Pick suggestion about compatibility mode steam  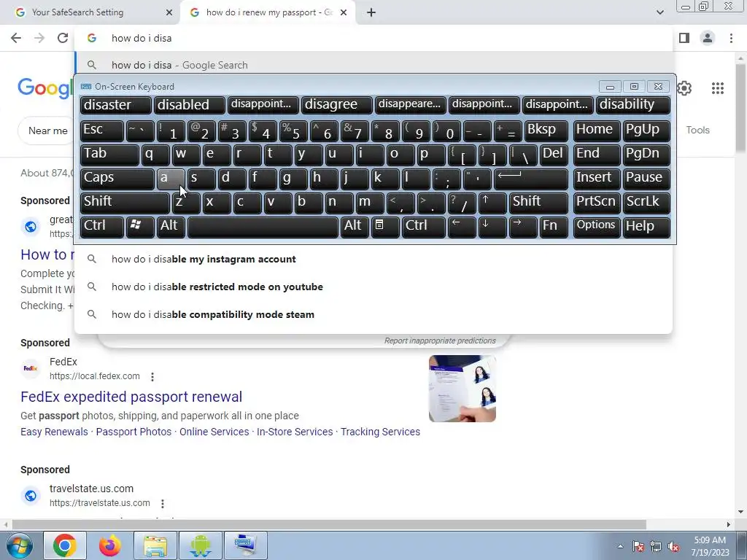(x=374, y=314)
